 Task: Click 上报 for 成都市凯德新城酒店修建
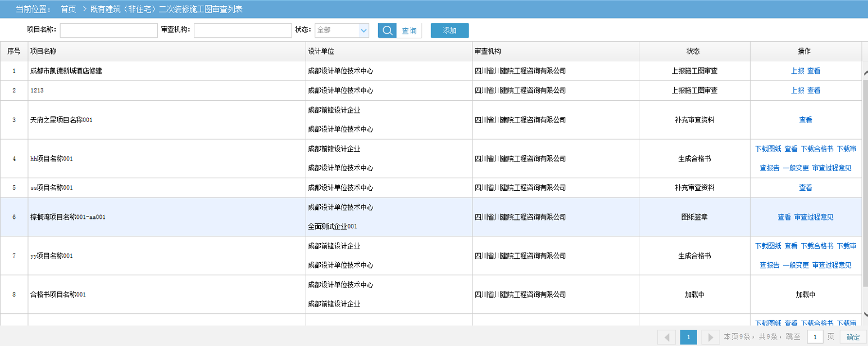click(x=797, y=71)
